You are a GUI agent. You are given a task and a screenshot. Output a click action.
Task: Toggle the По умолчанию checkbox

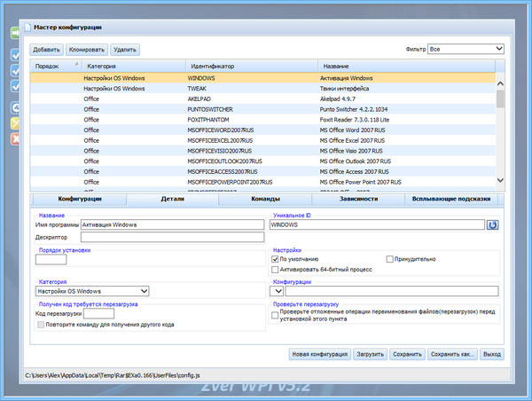click(x=276, y=259)
